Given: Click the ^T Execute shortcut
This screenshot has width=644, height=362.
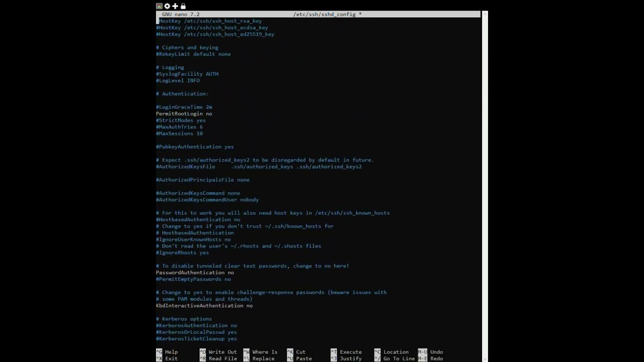Looking at the screenshot, I should [x=346, y=352].
